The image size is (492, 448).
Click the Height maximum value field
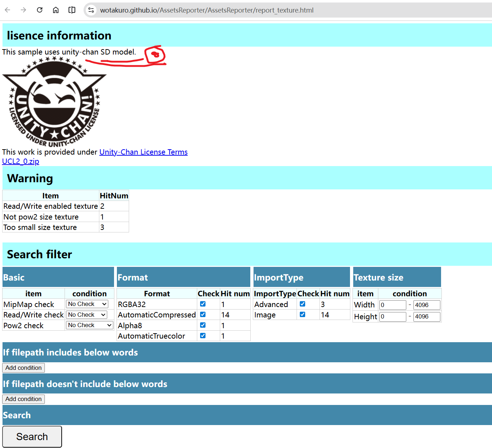(x=427, y=316)
